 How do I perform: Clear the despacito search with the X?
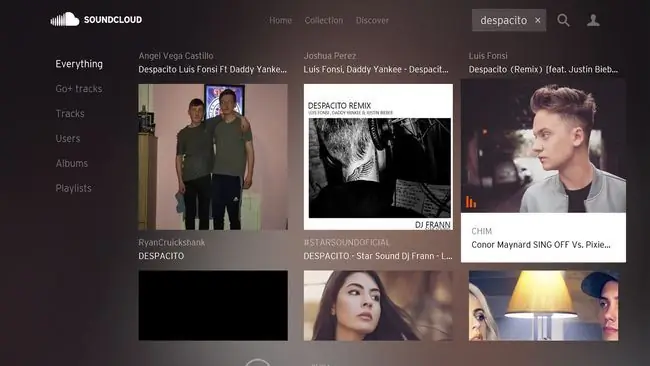[x=538, y=20]
